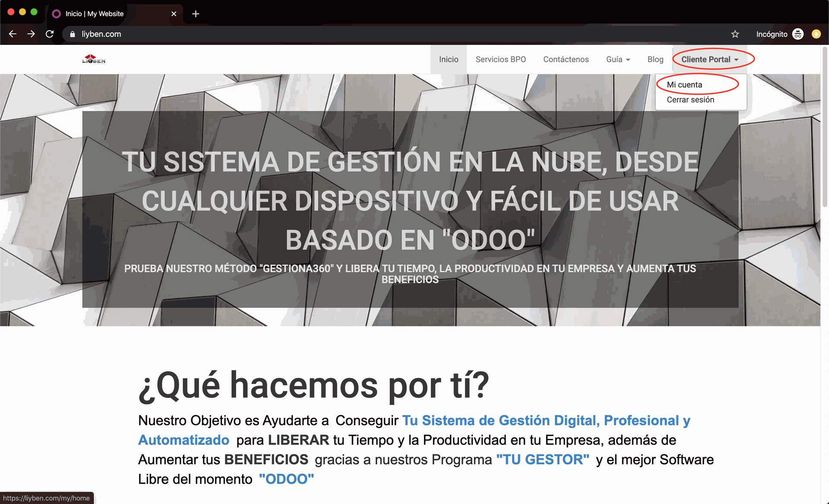The height and width of the screenshot is (504, 829).
Task: Choose Cerrar sesión menu entry
Action: pyautogui.click(x=690, y=100)
